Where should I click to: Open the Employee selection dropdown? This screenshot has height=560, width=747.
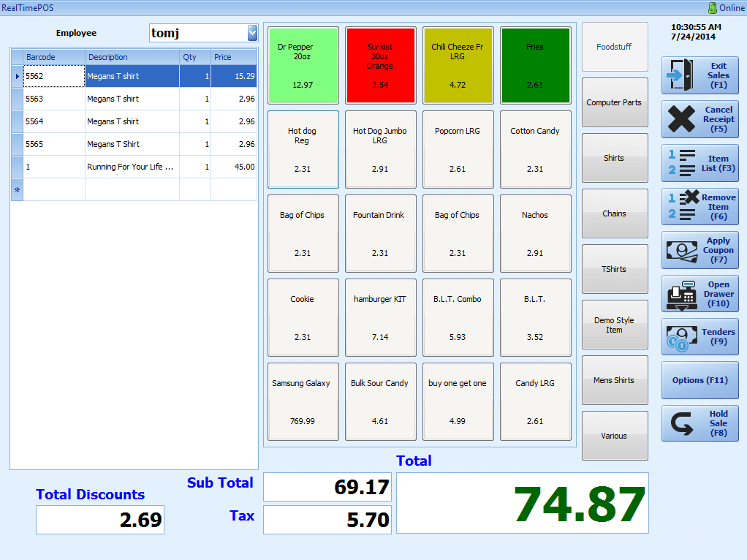pos(203,33)
